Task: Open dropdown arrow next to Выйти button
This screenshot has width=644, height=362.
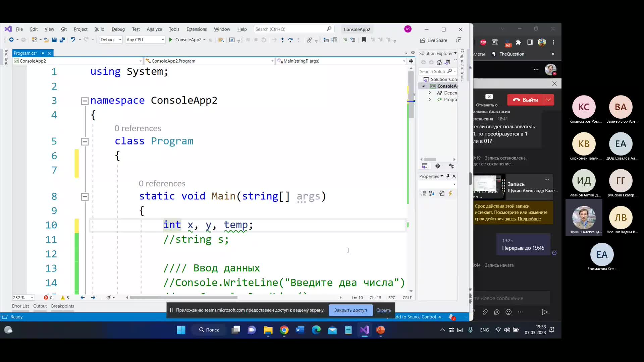Action: [x=549, y=100]
